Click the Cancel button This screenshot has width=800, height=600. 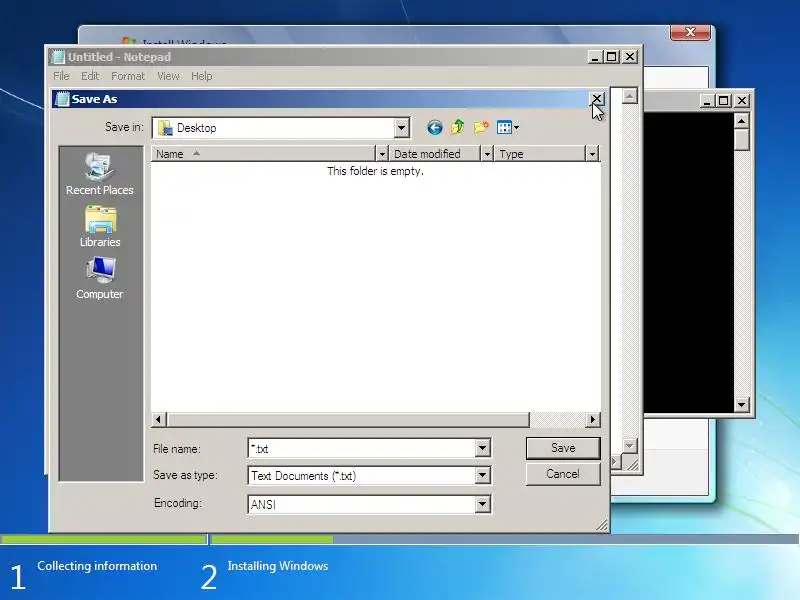click(x=563, y=474)
